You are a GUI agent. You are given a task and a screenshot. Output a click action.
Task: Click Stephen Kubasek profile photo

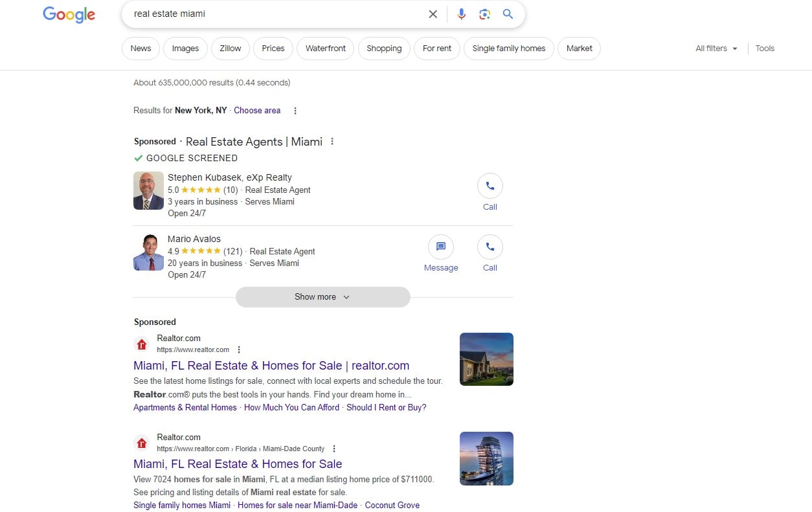pos(148,191)
